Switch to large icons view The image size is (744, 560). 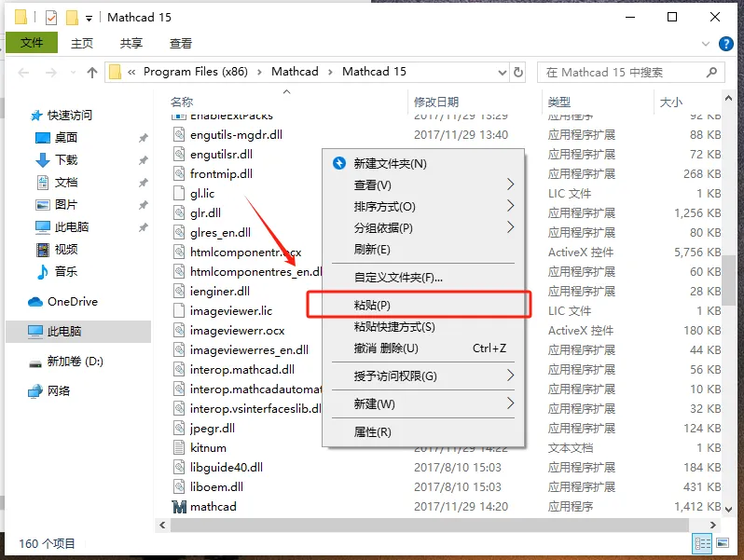point(723,543)
